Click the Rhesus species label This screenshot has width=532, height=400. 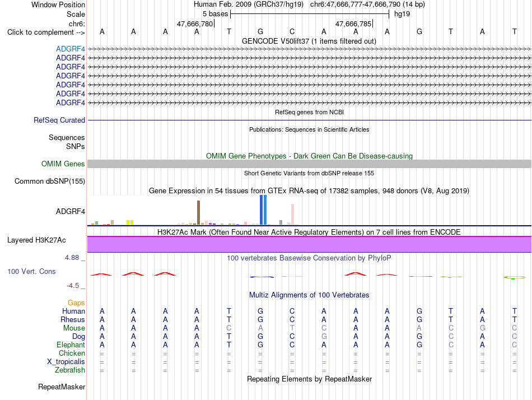pos(73,320)
